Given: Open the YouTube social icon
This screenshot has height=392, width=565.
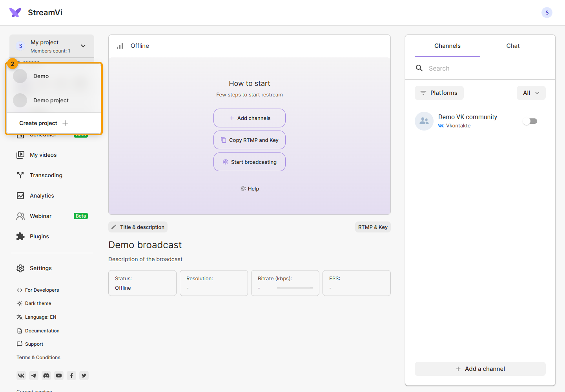Looking at the screenshot, I should [x=59, y=376].
